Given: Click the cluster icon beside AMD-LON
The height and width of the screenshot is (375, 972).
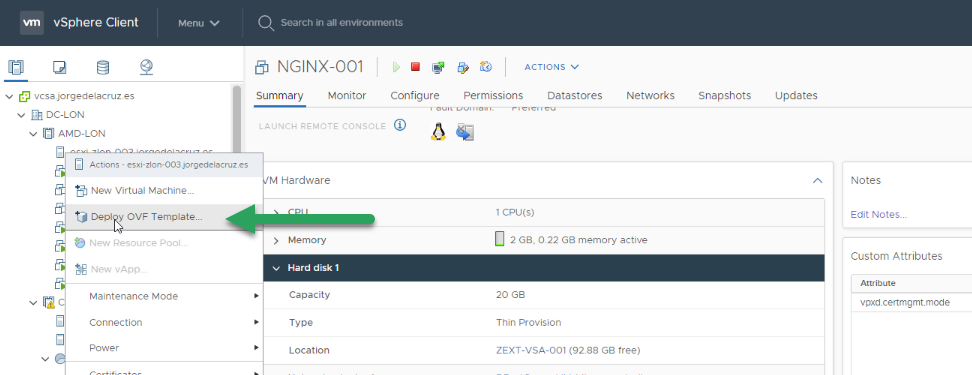Looking at the screenshot, I should click(x=48, y=134).
